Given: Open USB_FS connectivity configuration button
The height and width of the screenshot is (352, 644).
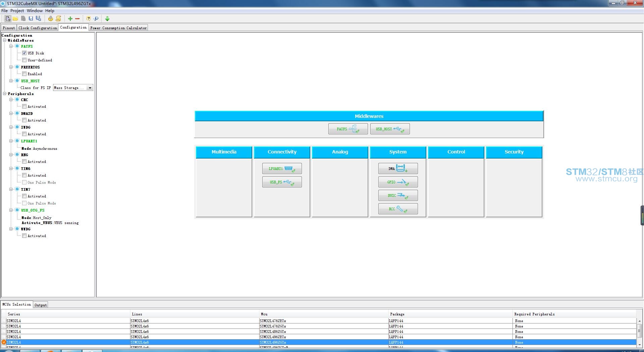Looking at the screenshot, I should click(x=282, y=182).
